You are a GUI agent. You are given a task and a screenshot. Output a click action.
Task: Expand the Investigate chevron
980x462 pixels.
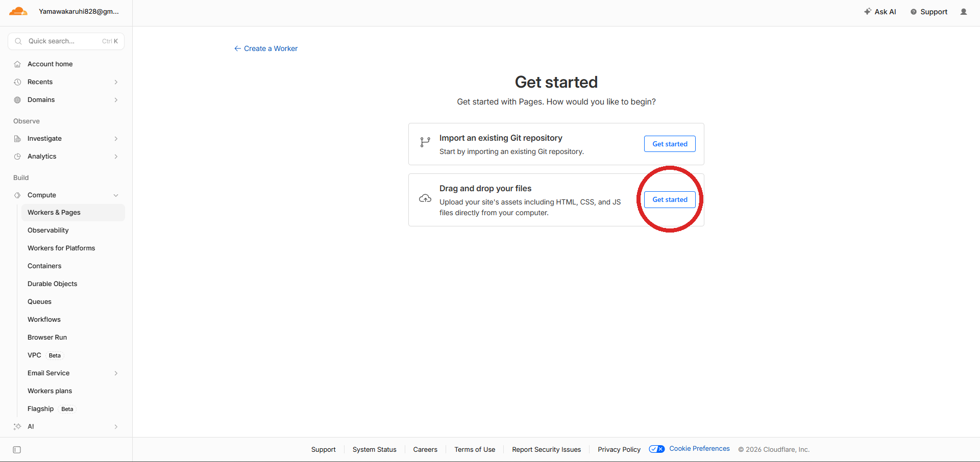coord(116,139)
